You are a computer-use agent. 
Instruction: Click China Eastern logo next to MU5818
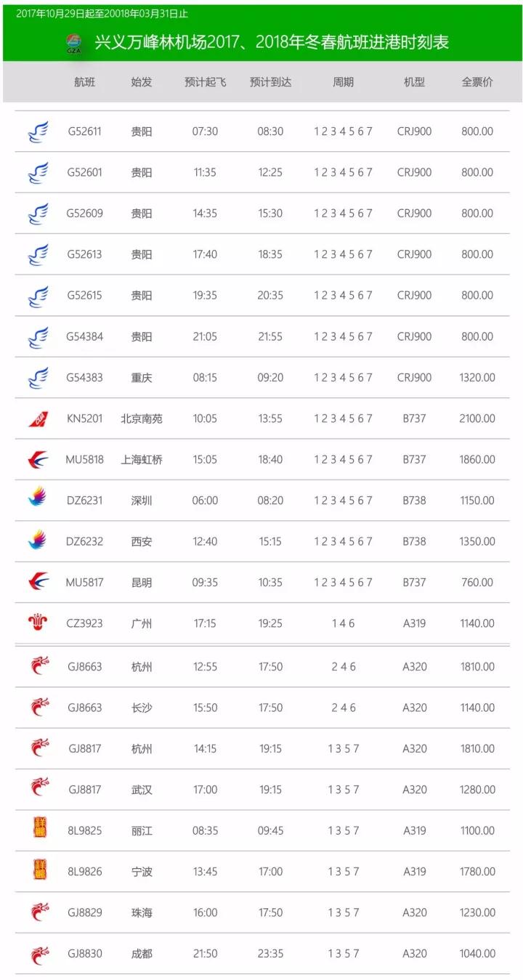[x=38, y=460]
